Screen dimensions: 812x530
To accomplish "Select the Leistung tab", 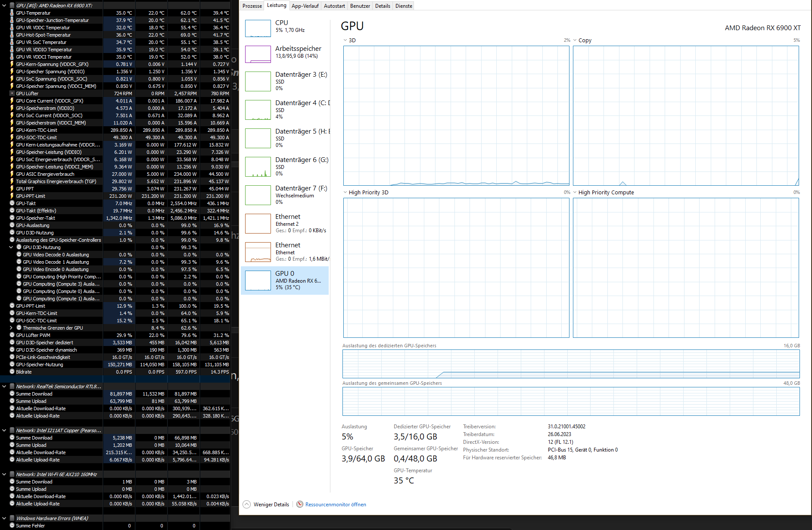I will pyautogui.click(x=277, y=5).
